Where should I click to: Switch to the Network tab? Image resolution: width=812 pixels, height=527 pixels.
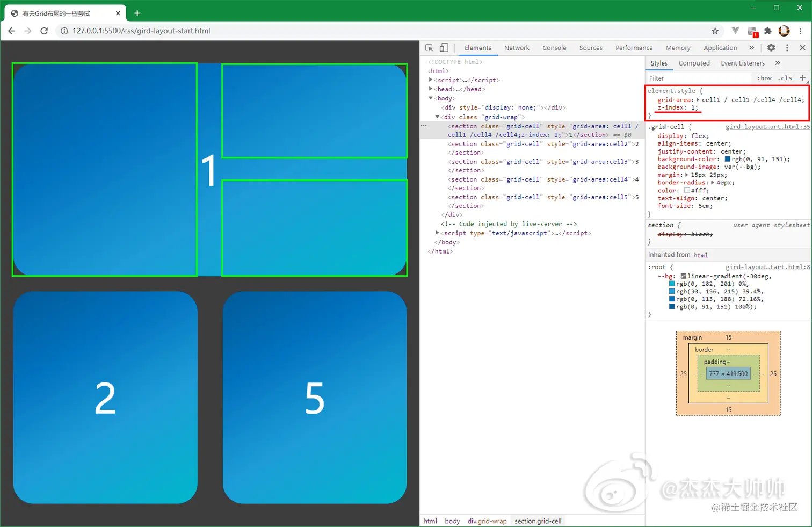click(x=517, y=48)
